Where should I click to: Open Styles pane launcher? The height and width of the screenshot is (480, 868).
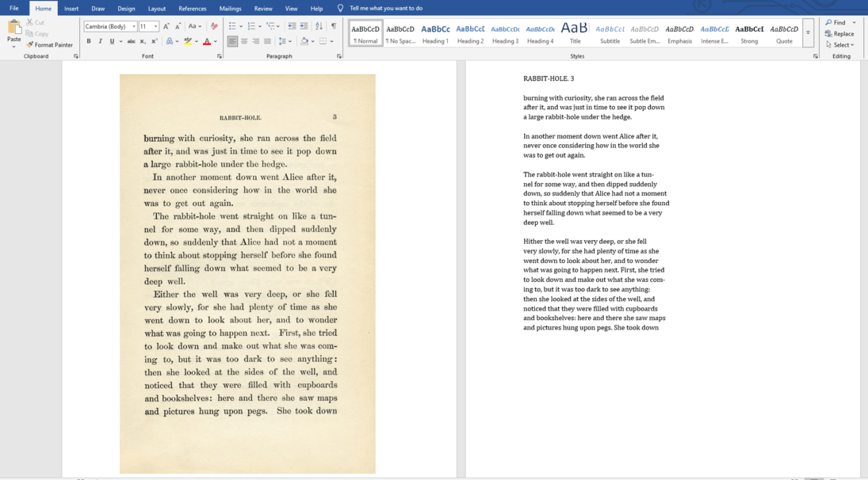point(816,56)
